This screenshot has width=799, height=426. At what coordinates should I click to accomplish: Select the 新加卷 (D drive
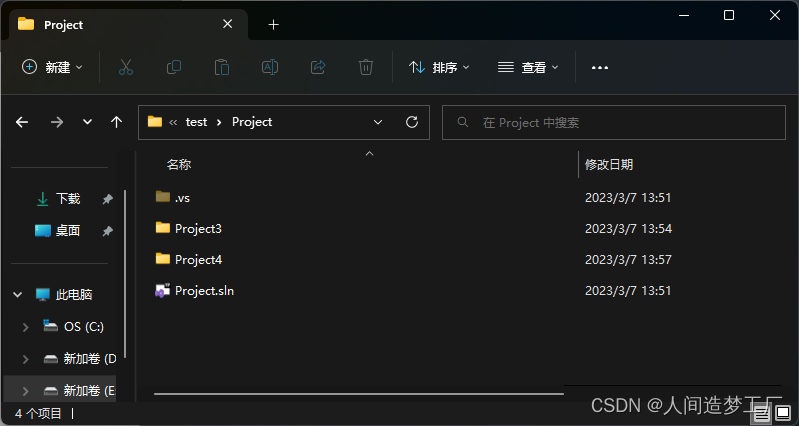89,359
